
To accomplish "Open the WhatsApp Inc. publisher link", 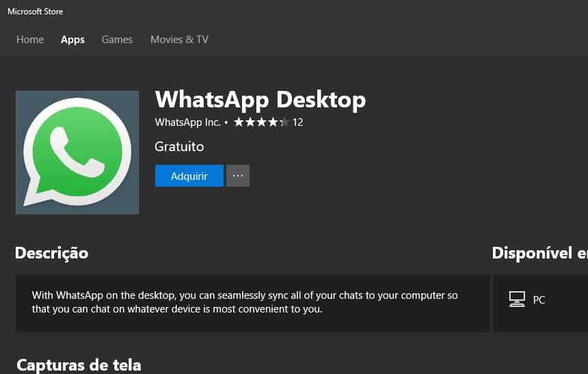I will point(187,122).
